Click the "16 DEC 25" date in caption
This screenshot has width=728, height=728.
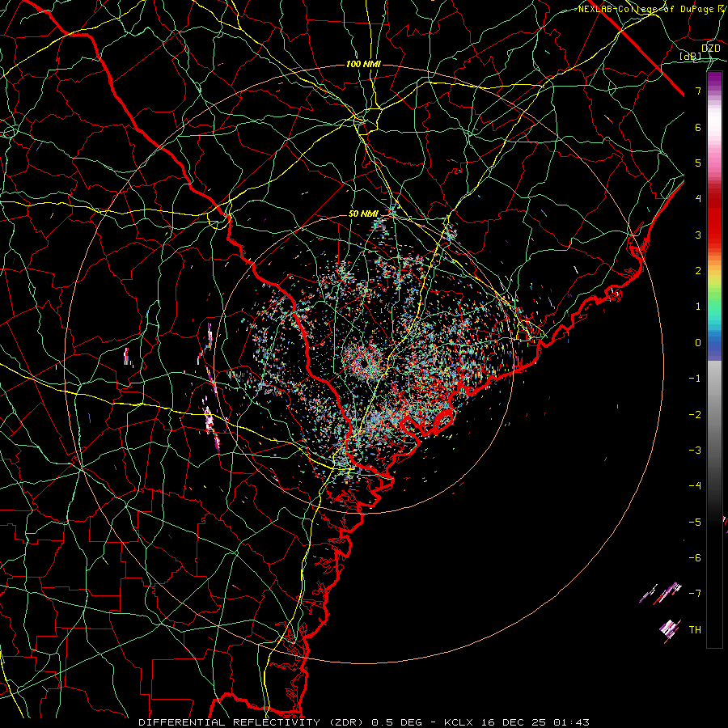[x=512, y=722]
